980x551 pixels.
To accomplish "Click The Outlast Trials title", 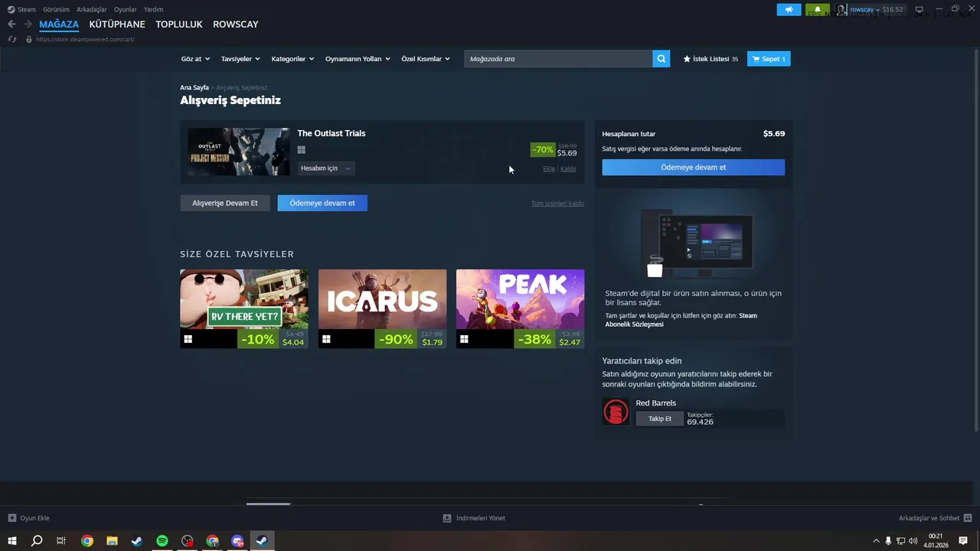I will pos(332,133).
